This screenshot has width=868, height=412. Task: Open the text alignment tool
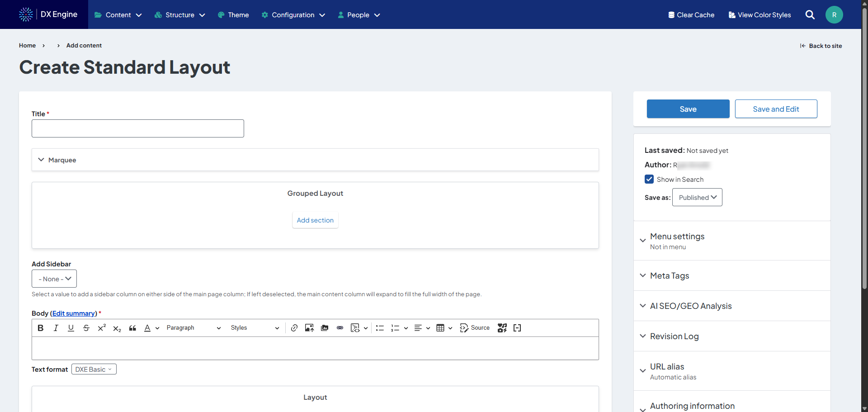coord(418,328)
